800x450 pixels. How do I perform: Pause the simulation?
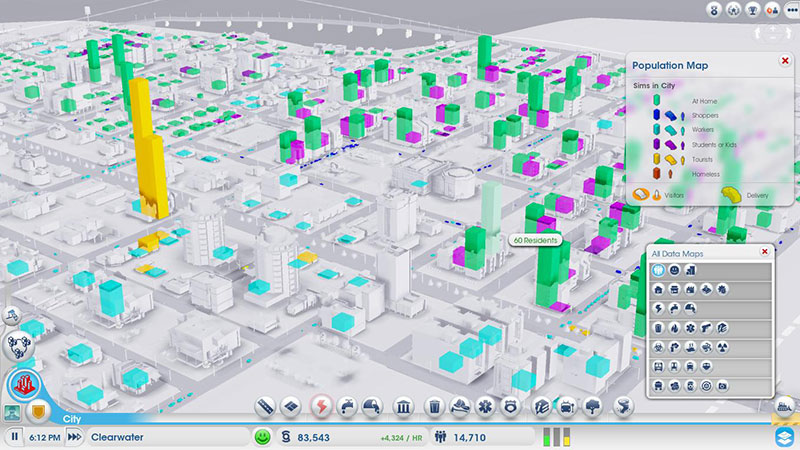[14, 437]
